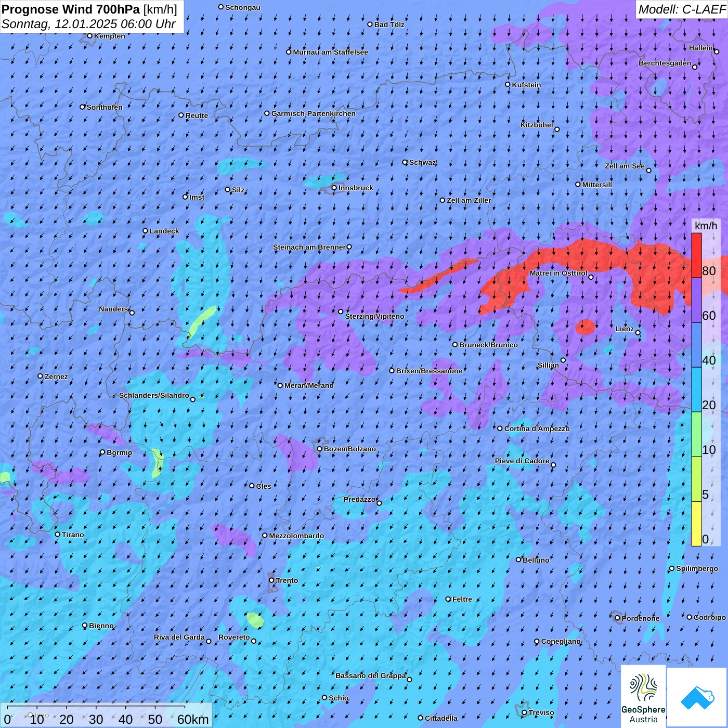
Task: Click the forecast date "Sonntag, 12.01.2025 06:00 Uhr"
Action: click(88, 24)
